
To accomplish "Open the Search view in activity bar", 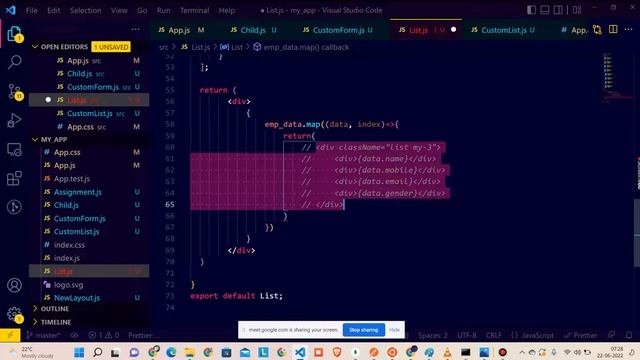I will point(14,62).
